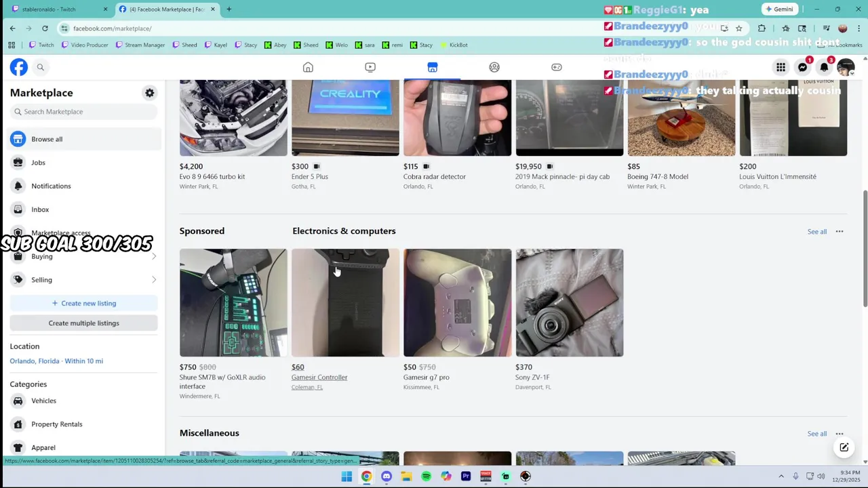Click the Facebook search magnifier icon
The width and height of the screenshot is (868, 488).
click(x=41, y=67)
